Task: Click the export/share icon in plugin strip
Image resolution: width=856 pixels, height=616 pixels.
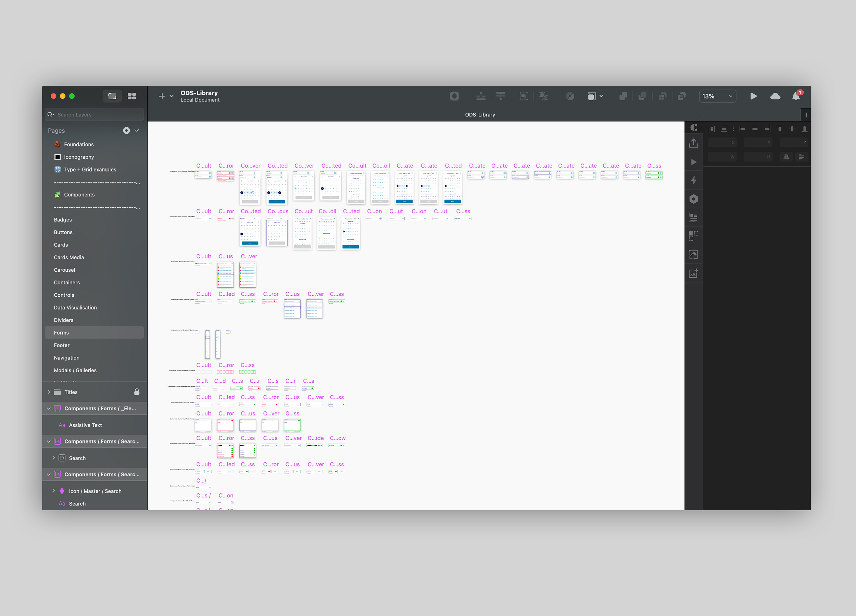Action: (693, 143)
